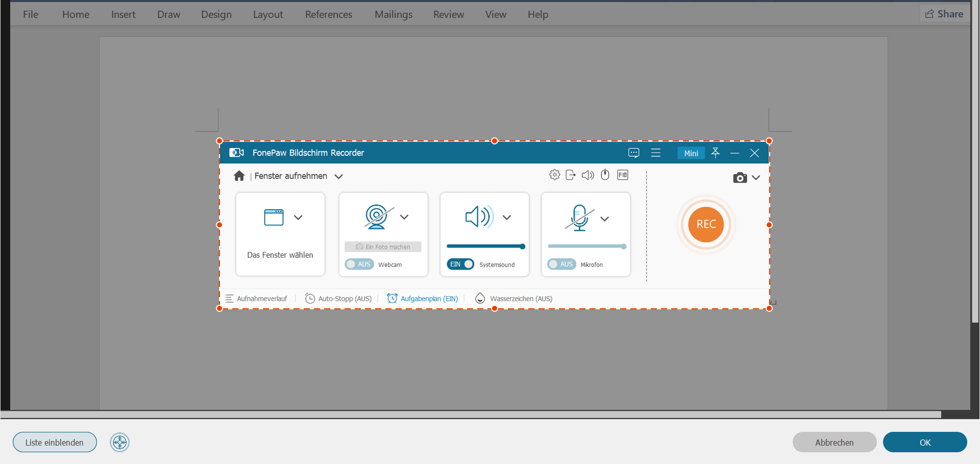Click the window selection icon
The image size is (980, 464).
(274, 217)
